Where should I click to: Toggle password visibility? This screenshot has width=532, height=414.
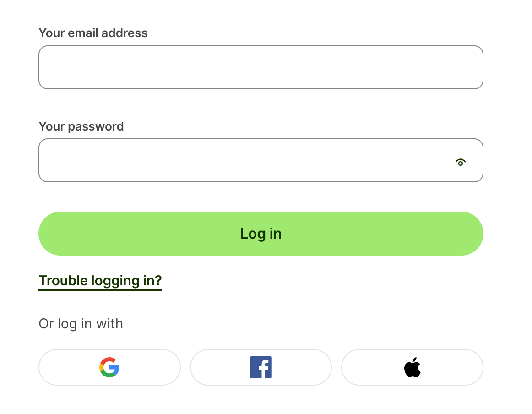pyautogui.click(x=460, y=162)
